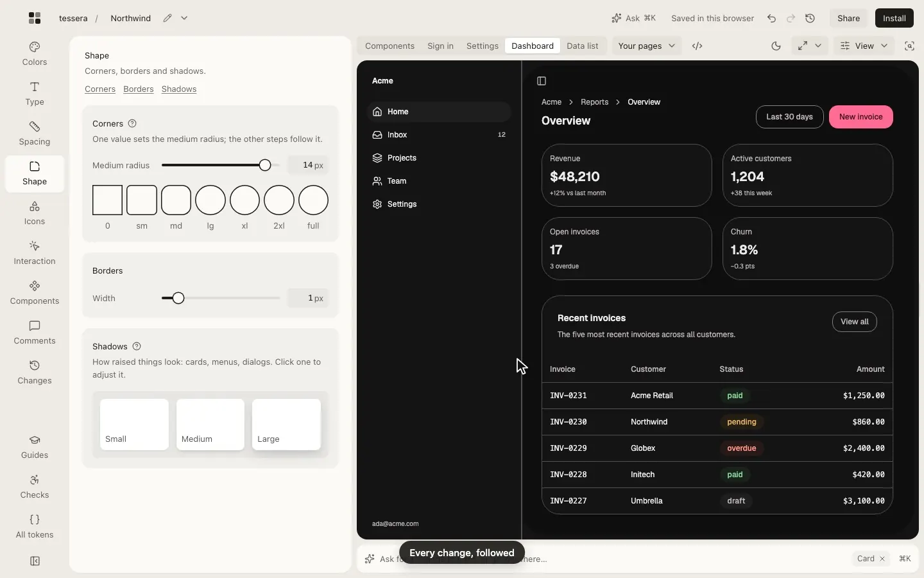Open the Interaction settings panel
Viewport: 924px width, 578px height.
click(35, 253)
